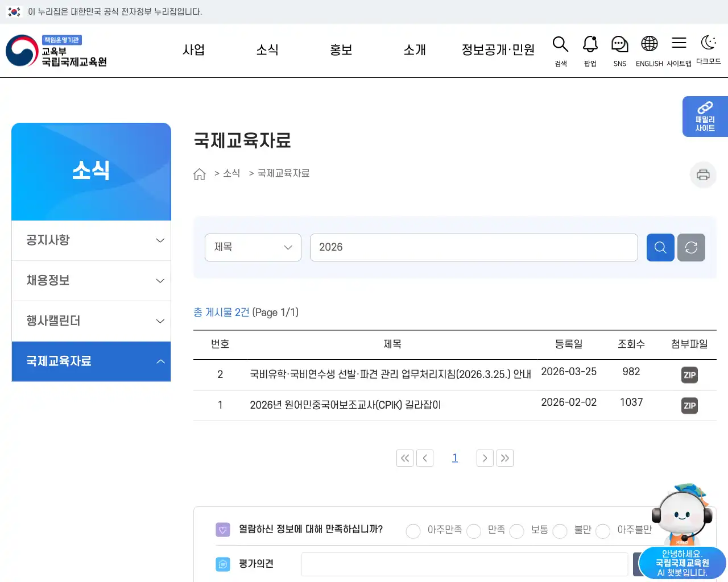Select the 보통 satisfaction radio
This screenshot has height=582, width=728.
516,531
